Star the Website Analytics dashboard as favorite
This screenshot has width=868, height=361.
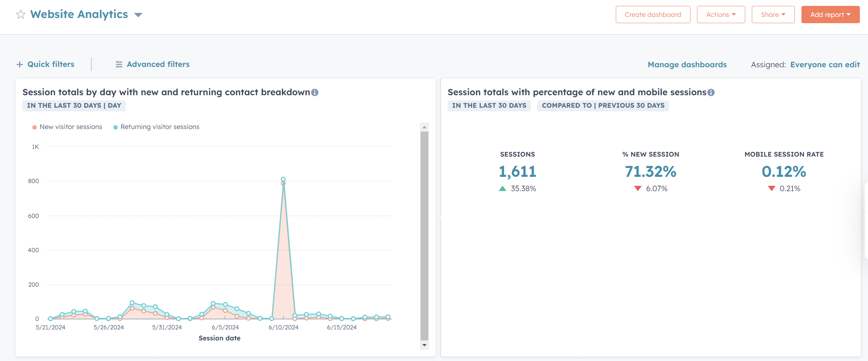coord(21,14)
